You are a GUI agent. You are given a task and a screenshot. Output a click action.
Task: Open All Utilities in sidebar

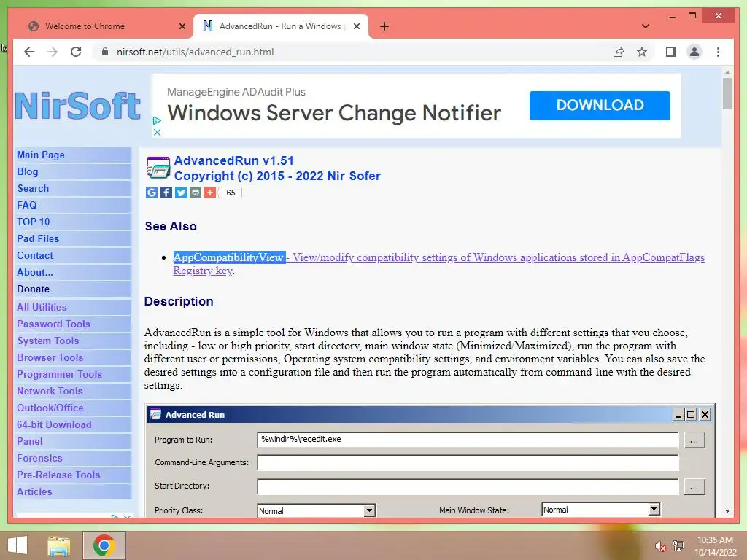pyautogui.click(x=42, y=307)
